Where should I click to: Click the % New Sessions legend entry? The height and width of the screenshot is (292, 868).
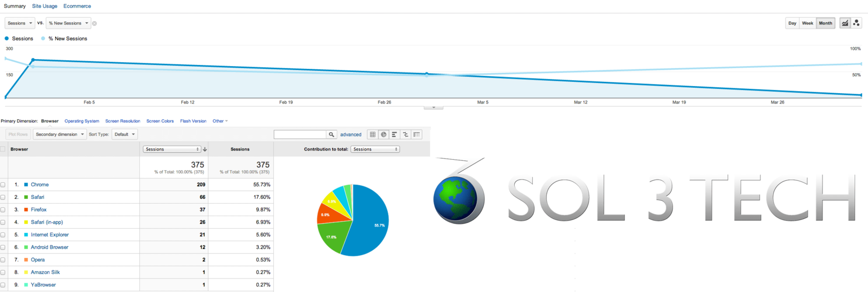(x=64, y=38)
